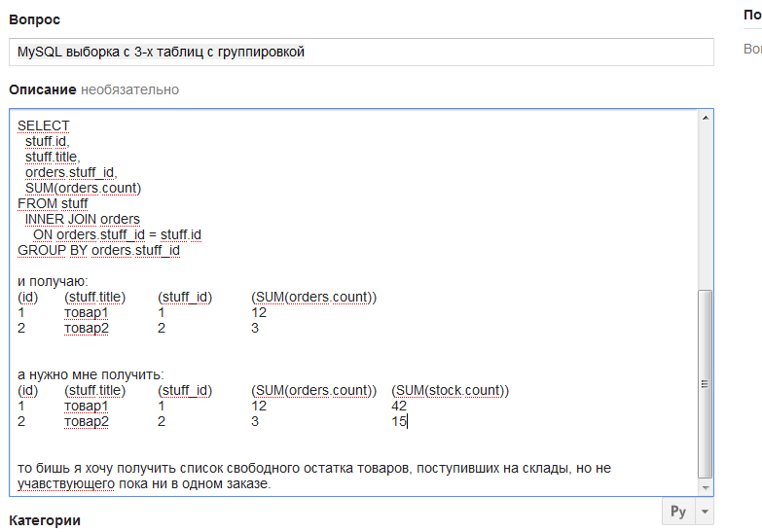The width and height of the screenshot is (762, 532).
Task: Place cursor on 'GROUP BY orders.stuff_id' line
Action: click(x=98, y=250)
